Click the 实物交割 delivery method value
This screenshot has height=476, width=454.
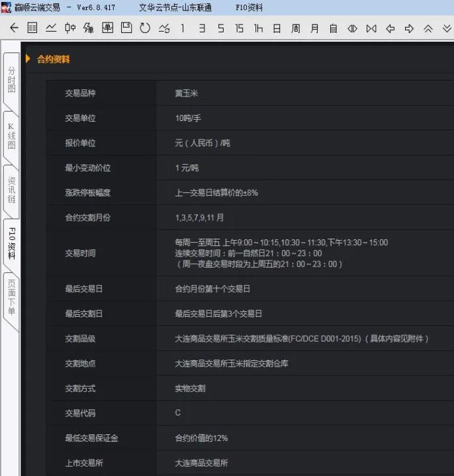point(190,388)
